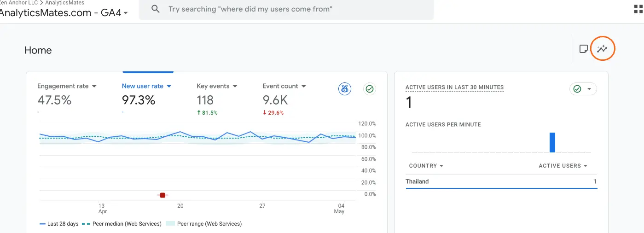This screenshot has height=233, width=644.
Task: Open the Engagement rate metric dropdown
Action: 67,86
